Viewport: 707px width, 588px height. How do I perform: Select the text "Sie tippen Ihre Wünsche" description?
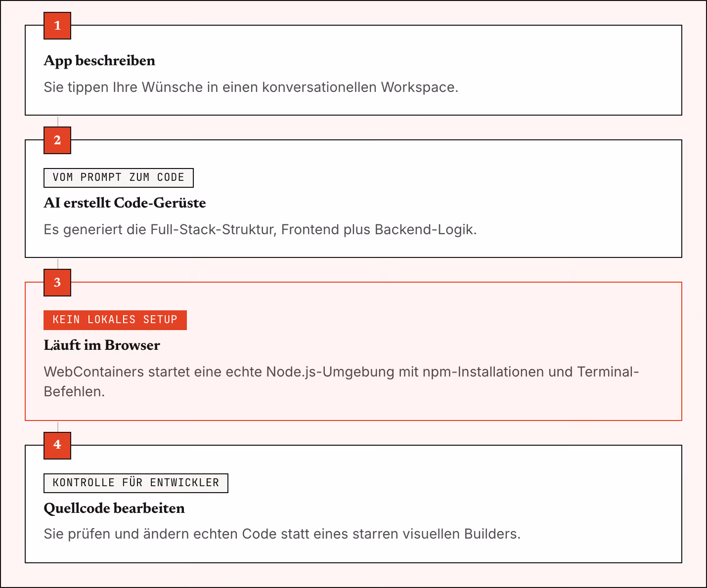pyautogui.click(x=251, y=87)
